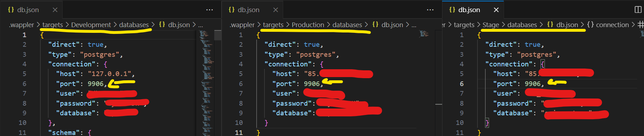Click "direct" key in Production editor
The image size is (644, 136).
(x=280, y=45)
